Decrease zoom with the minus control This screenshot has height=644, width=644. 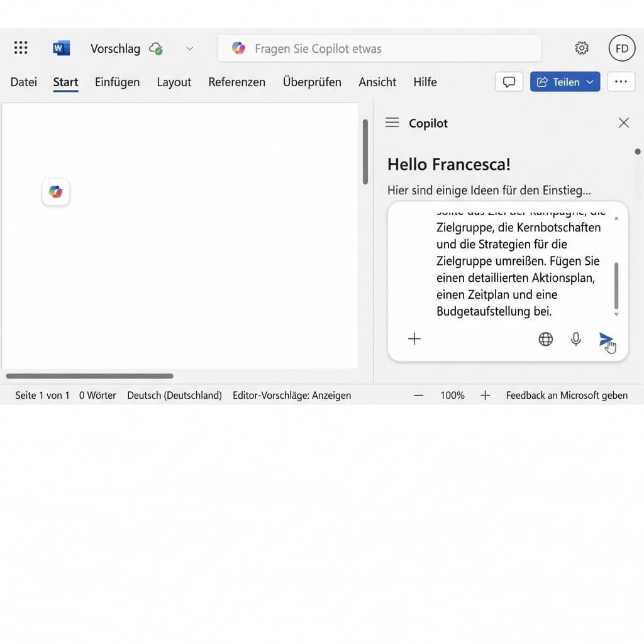click(x=418, y=395)
